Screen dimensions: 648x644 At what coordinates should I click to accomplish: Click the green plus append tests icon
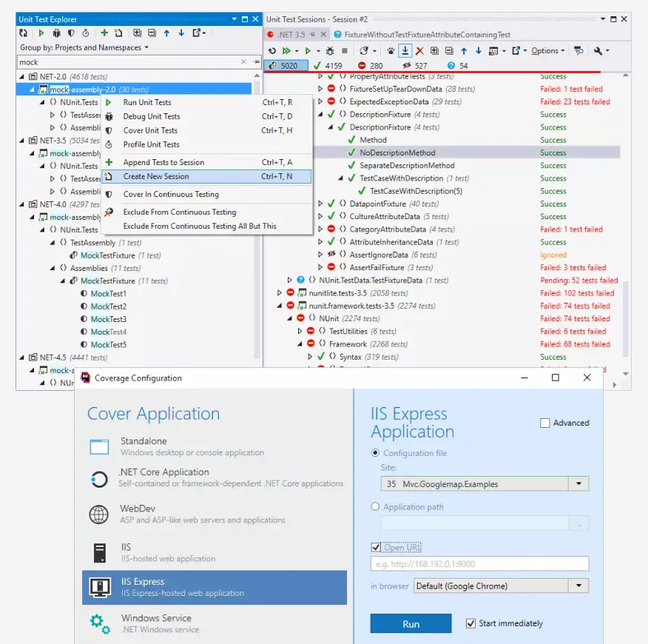(104, 33)
